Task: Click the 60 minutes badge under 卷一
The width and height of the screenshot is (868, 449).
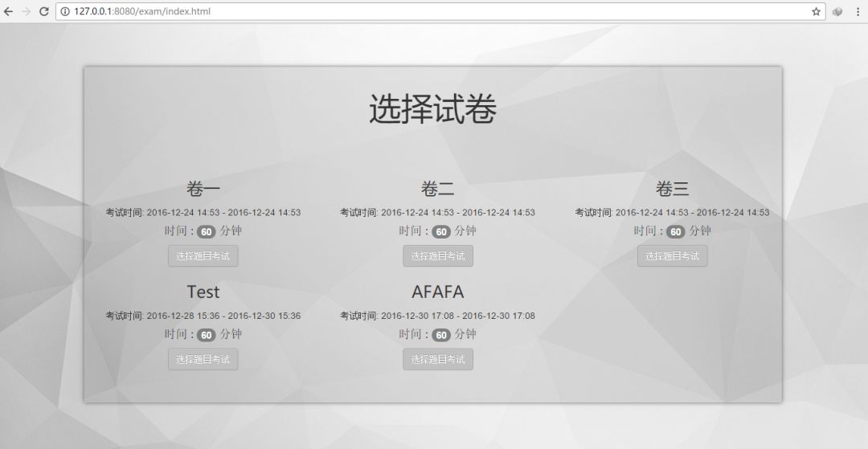Action: pyautogui.click(x=206, y=231)
